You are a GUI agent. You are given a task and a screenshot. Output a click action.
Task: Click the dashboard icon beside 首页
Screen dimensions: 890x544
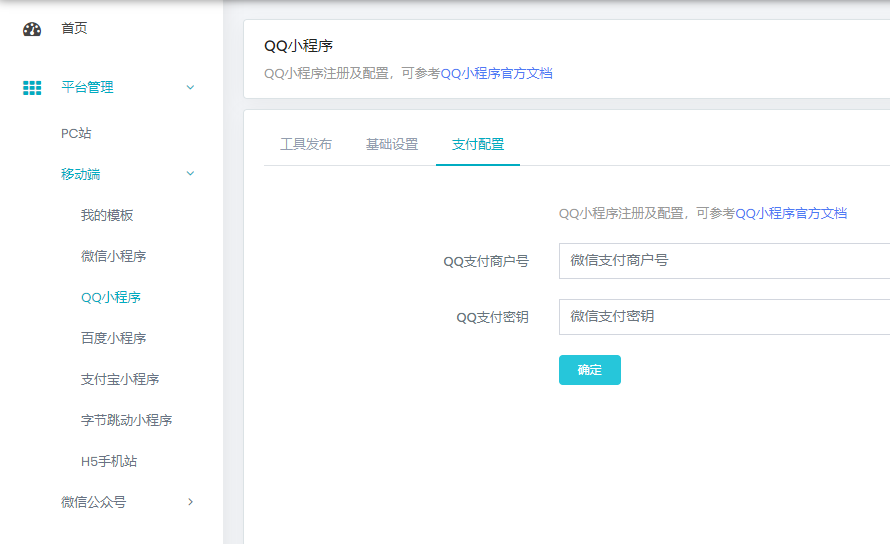[x=32, y=29]
